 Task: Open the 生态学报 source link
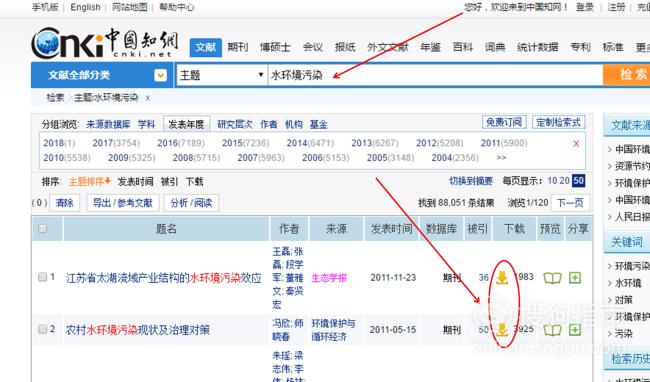point(329,278)
